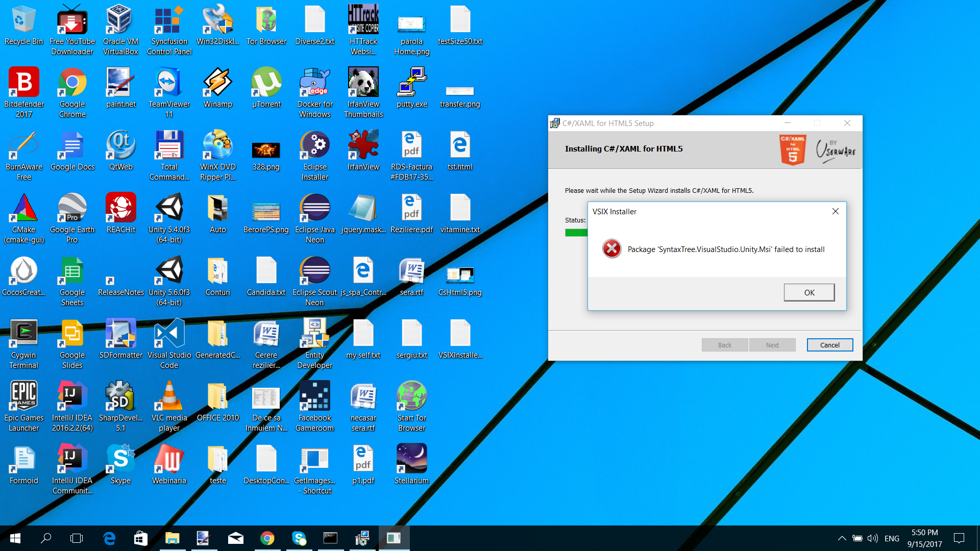Select the SharpDevelop 5.1 icon
980x551 pixels.
click(120, 407)
